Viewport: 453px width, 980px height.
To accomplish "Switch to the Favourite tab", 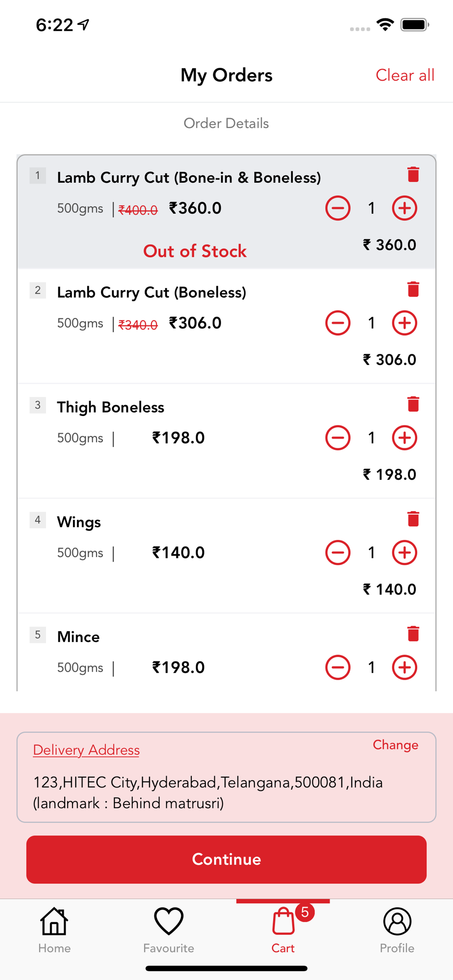I will pos(169,930).
